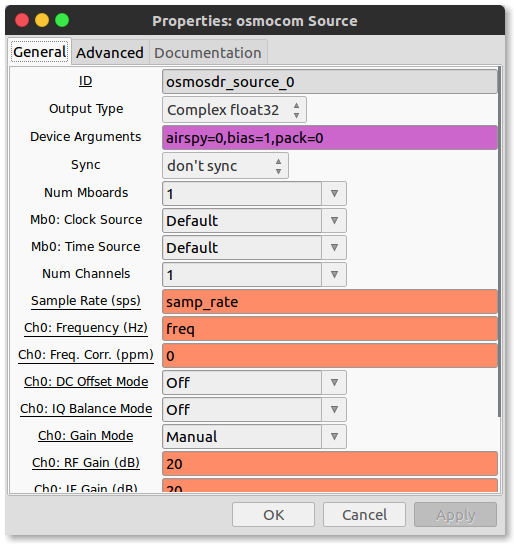514x544 pixels.
Task: Expand the Num Mboards dropdown arrow
Action: pyautogui.click(x=334, y=194)
